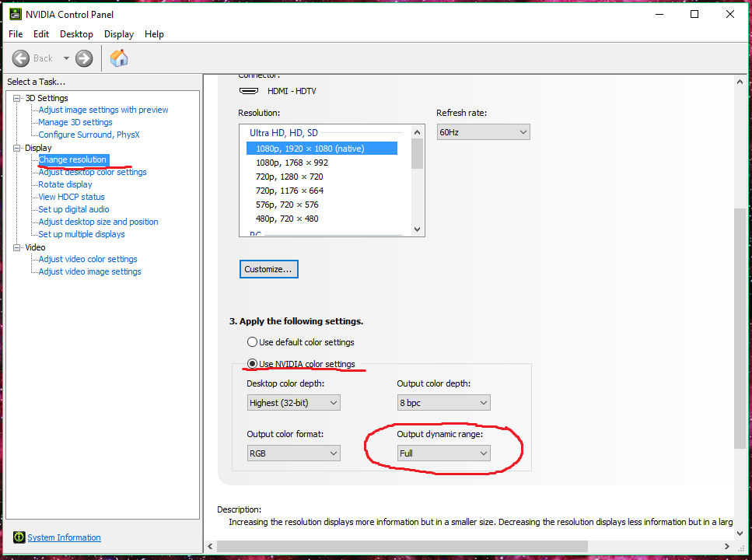Open the Output color depth dropdown
752x560 pixels.
pos(443,403)
